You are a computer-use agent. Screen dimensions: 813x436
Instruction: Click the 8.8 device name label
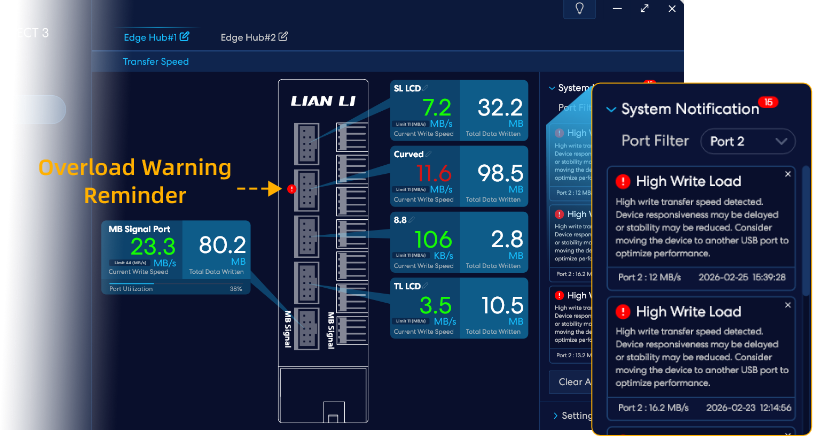click(x=400, y=220)
